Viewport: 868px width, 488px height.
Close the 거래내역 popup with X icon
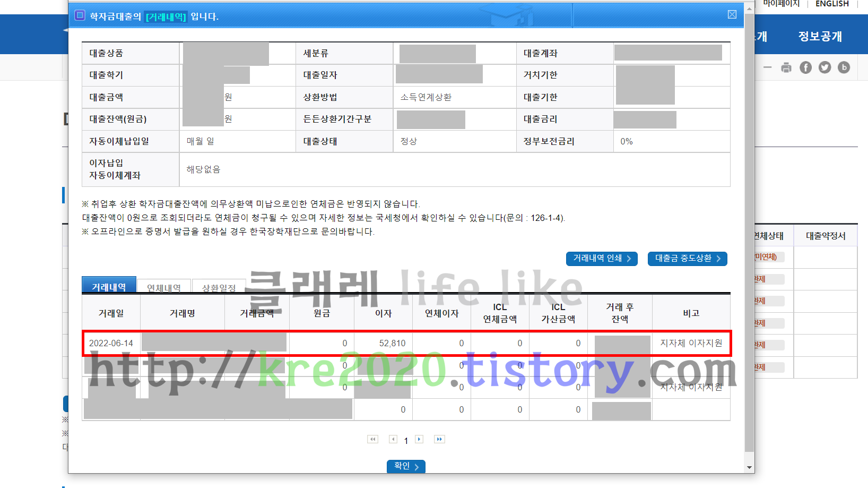click(732, 14)
